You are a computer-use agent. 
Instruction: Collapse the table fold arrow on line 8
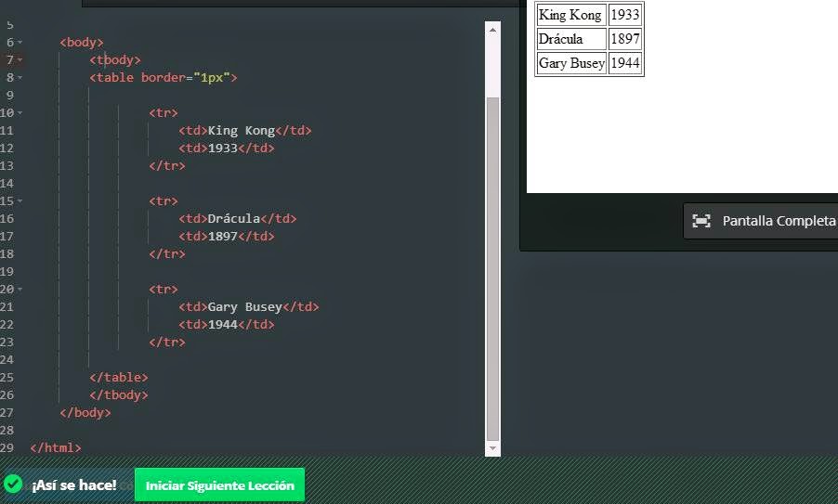(x=20, y=77)
